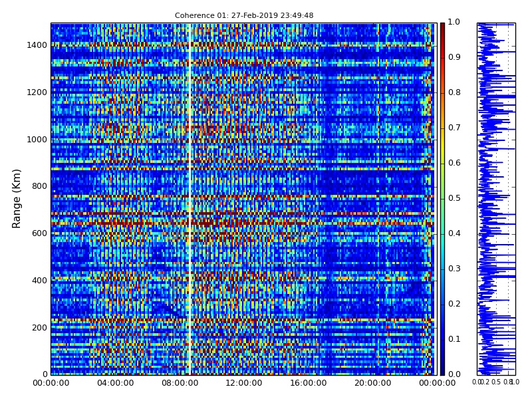Click the leftmost 00:00:00 time axis label
Viewport: 532px width, 399px height.
[x=51, y=383]
